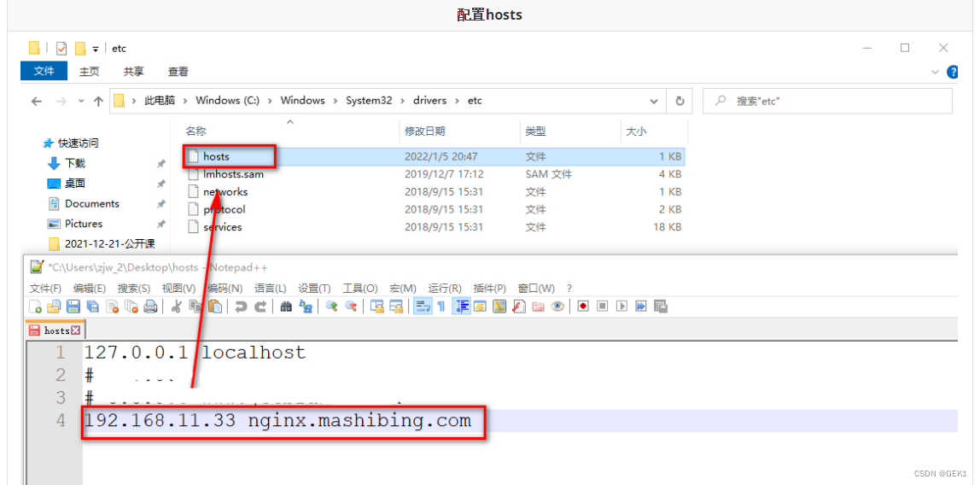Click the macro playback icon
Screen dimensions: 980x485
(621, 307)
